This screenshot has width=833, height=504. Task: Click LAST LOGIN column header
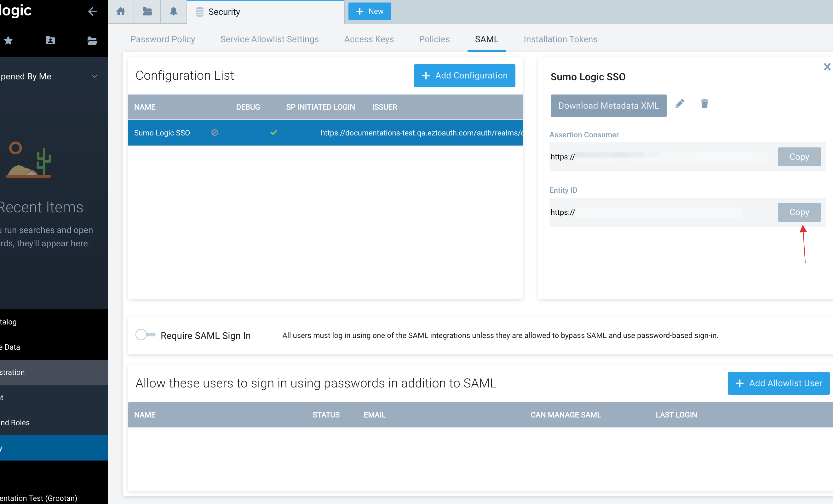click(676, 415)
